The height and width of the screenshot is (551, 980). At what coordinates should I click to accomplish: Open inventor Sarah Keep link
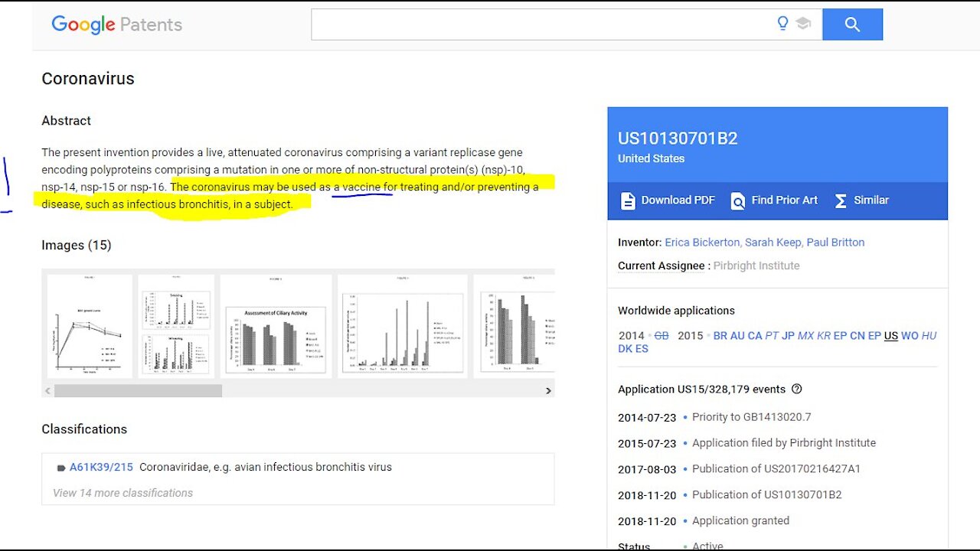click(x=773, y=243)
